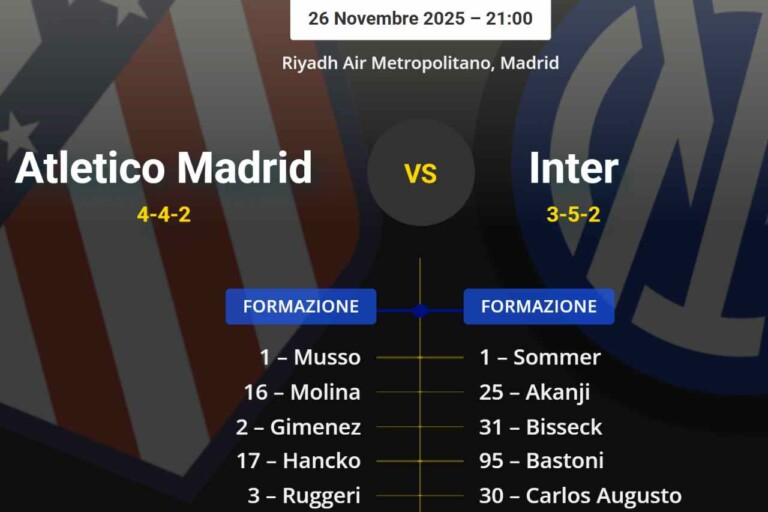Click the blue dot between the Formazione buttons
The image size is (768, 512).
[x=420, y=310]
